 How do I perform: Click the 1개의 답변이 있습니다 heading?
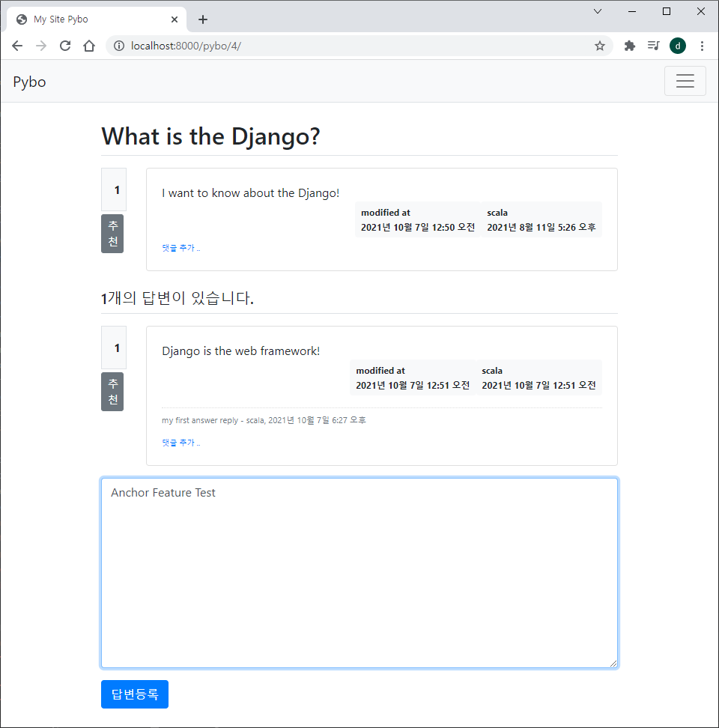point(178,298)
